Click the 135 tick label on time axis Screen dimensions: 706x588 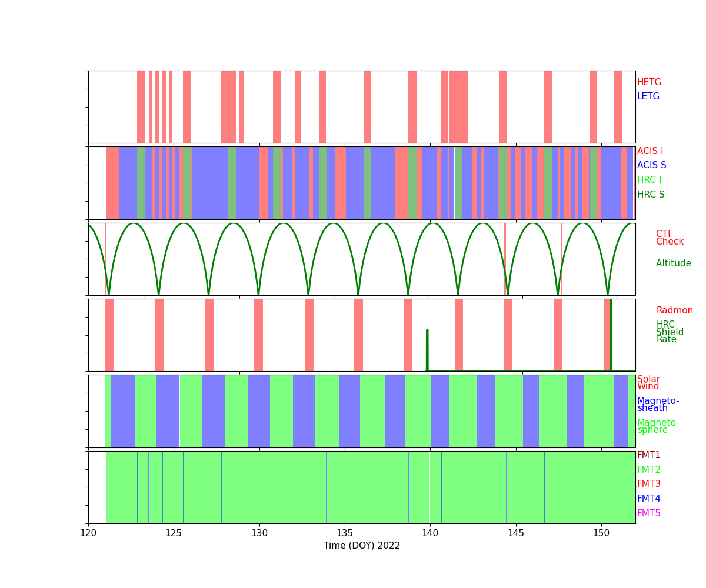[344, 533]
